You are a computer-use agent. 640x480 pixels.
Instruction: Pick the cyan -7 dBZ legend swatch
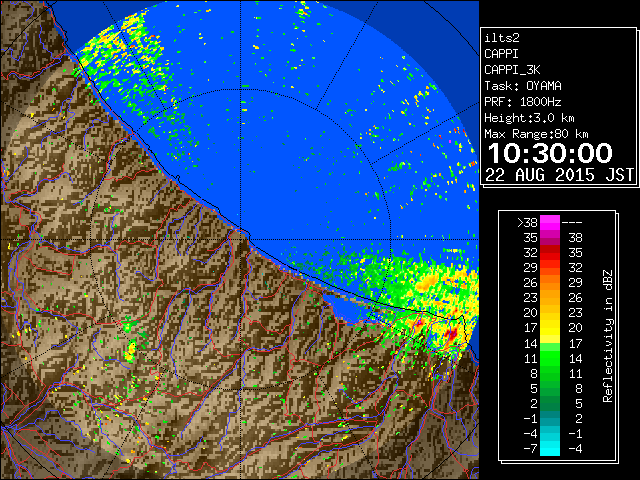[550, 449]
